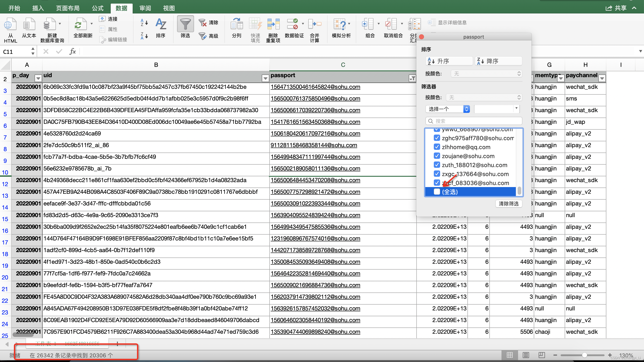Screen dimensions: 644x362
Task: Switch to Page Break Preview in status bar
Action: tap(542, 355)
